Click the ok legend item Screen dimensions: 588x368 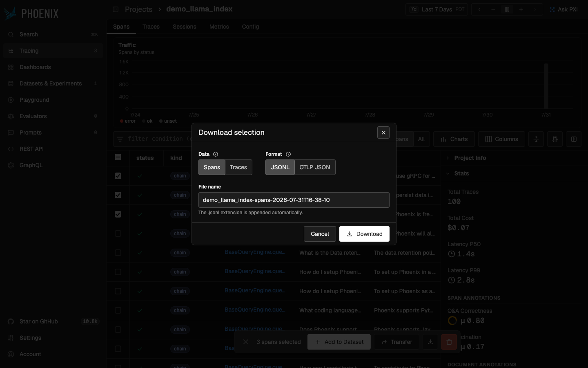147,121
